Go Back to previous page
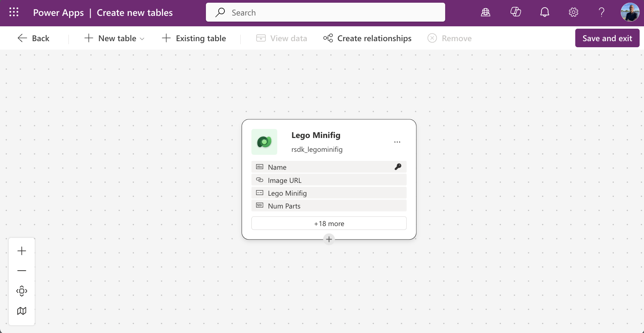644x333 pixels. click(x=33, y=38)
